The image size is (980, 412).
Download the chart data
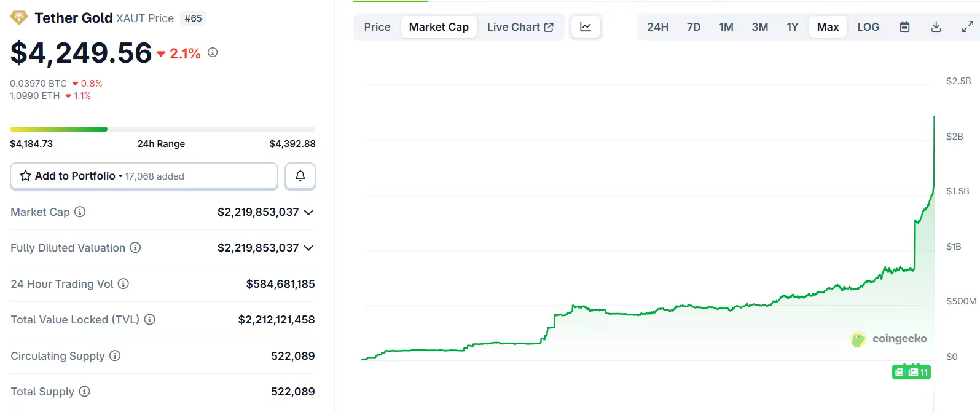point(936,27)
